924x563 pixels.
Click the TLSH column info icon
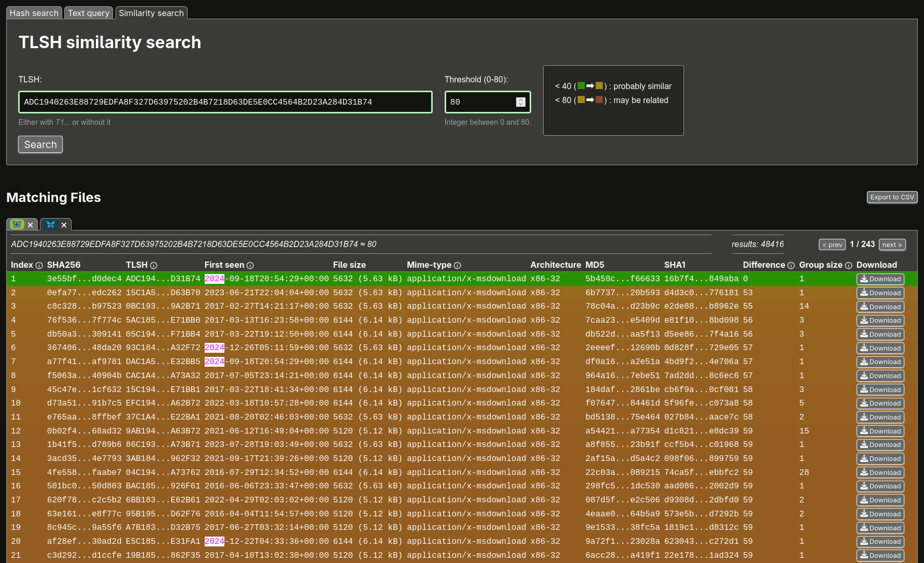tap(154, 265)
